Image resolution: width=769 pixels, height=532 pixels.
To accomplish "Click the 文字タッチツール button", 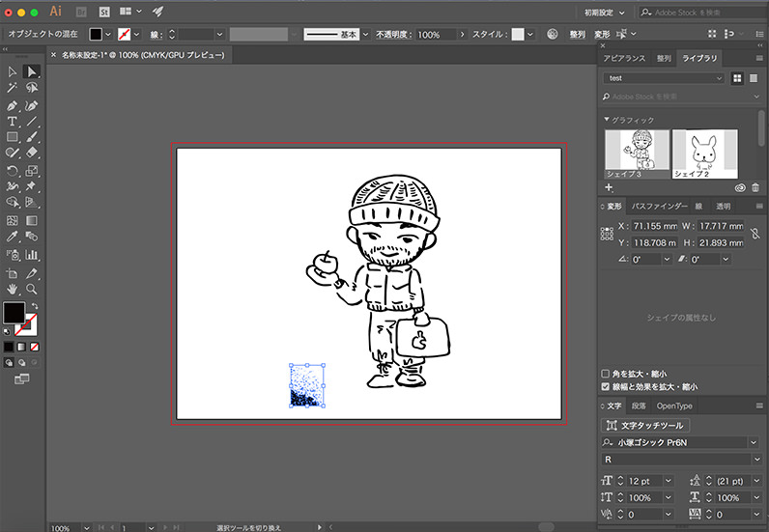I will [x=646, y=425].
